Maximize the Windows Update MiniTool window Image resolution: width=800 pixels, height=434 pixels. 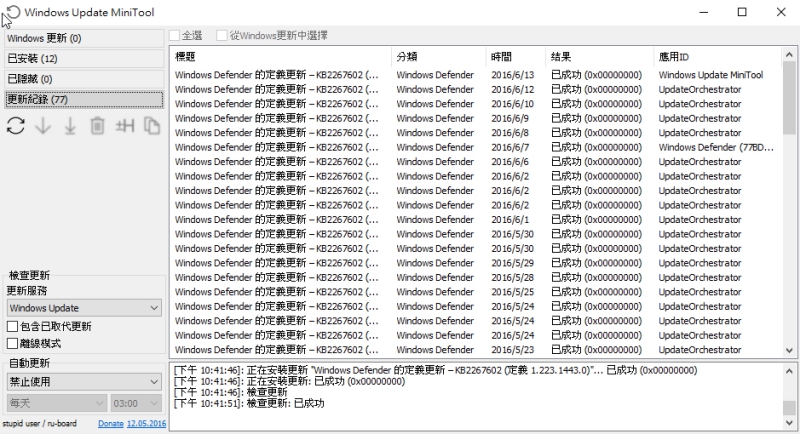click(742, 12)
